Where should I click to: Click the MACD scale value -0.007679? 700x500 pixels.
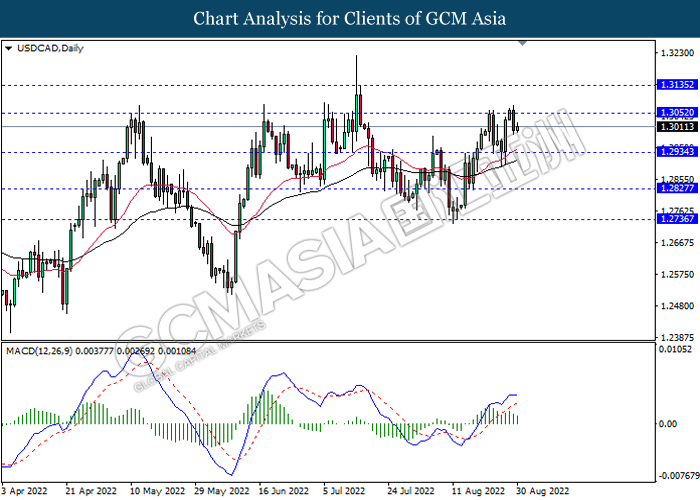679,476
